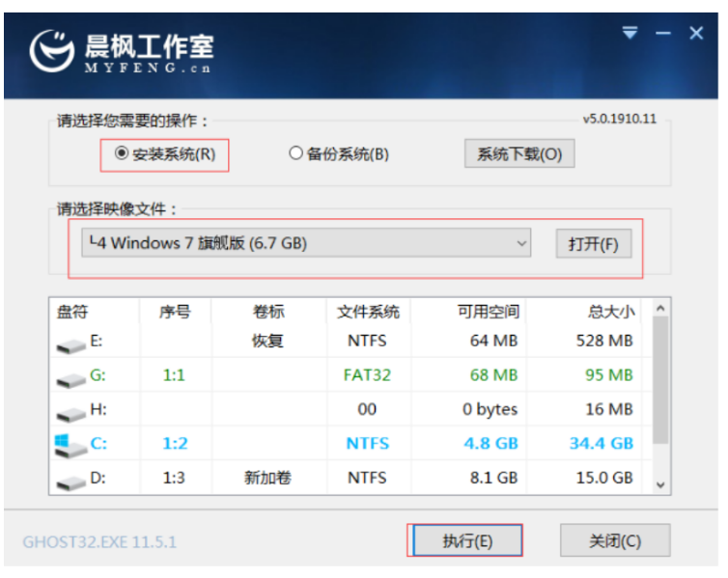Screen dimensions: 728x578
Task: Select the G: drive label text
Action: (x=98, y=375)
